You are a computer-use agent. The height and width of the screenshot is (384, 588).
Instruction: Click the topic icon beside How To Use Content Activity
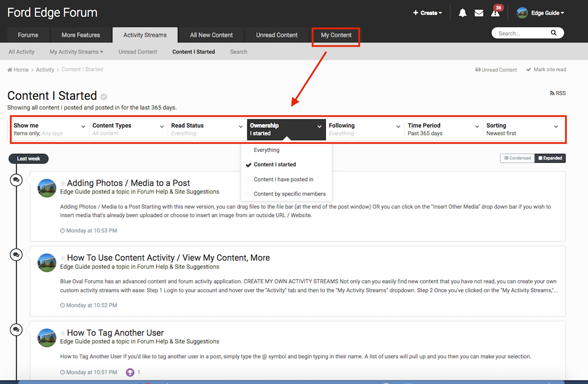point(16,255)
